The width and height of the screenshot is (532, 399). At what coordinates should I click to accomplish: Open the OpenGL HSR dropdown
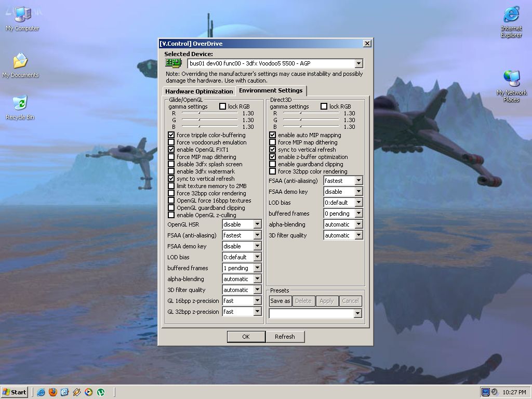pos(257,224)
